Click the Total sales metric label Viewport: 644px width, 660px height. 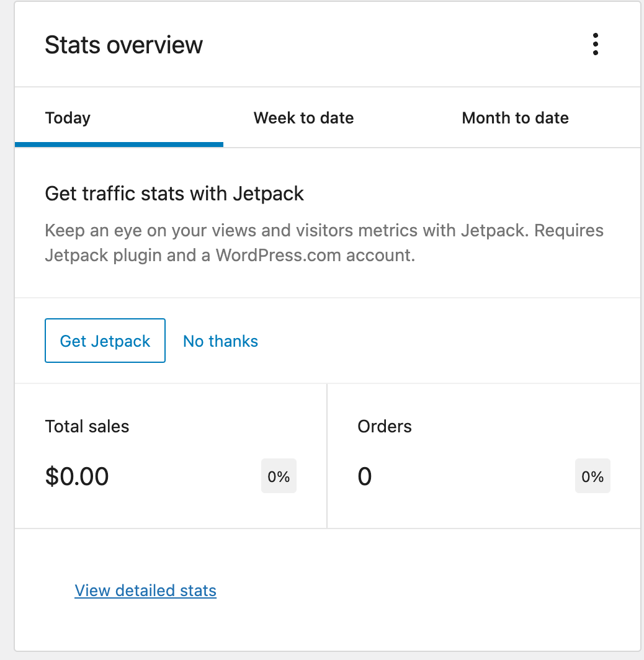87,426
